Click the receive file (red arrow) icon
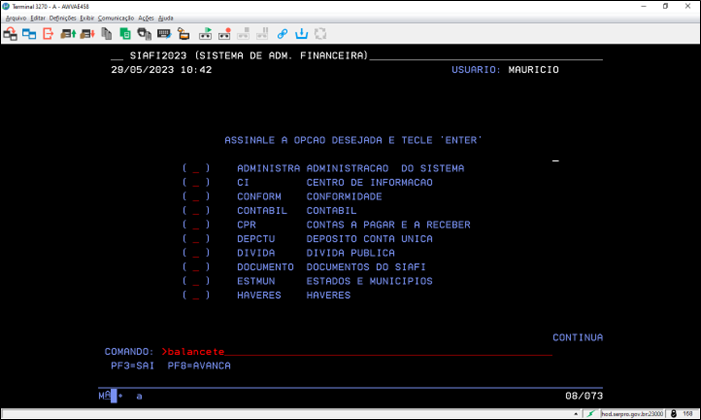701x420 pixels. tap(87, 34)
